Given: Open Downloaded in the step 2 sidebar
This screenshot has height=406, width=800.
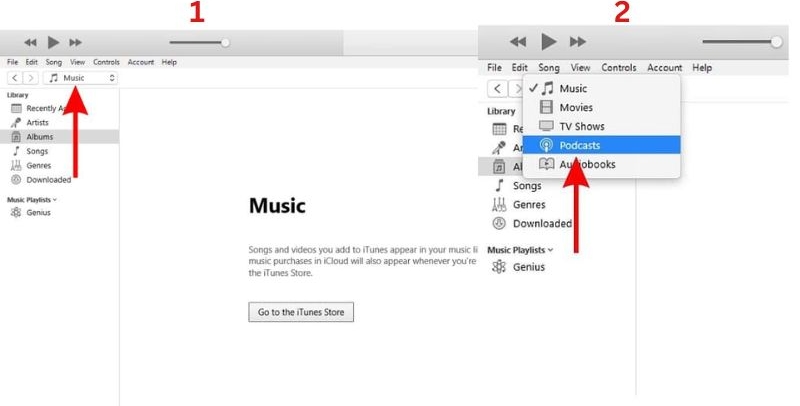Looking at the screenshot, I should tap(541, 223).
